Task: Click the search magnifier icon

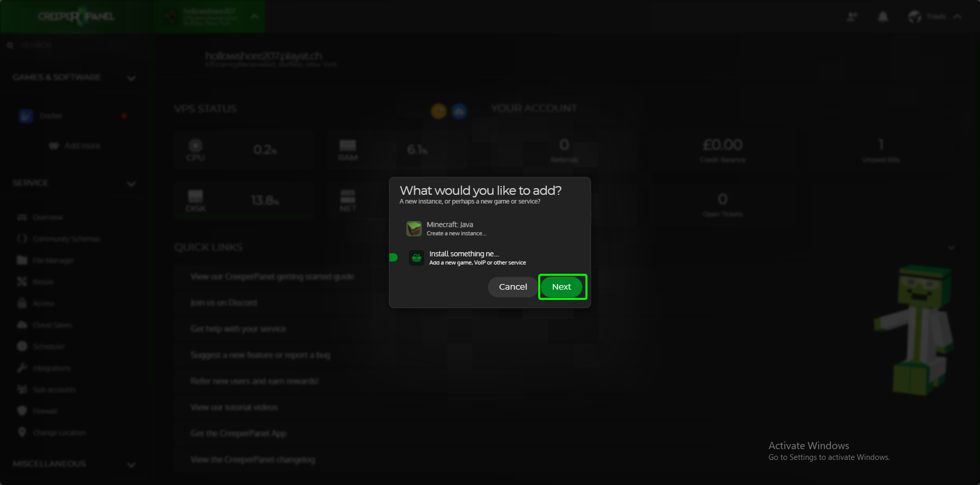Action: point(10,45)
